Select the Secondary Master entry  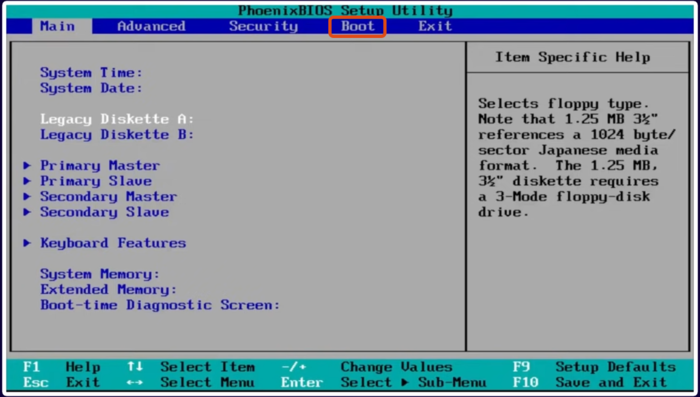(108, 196)
